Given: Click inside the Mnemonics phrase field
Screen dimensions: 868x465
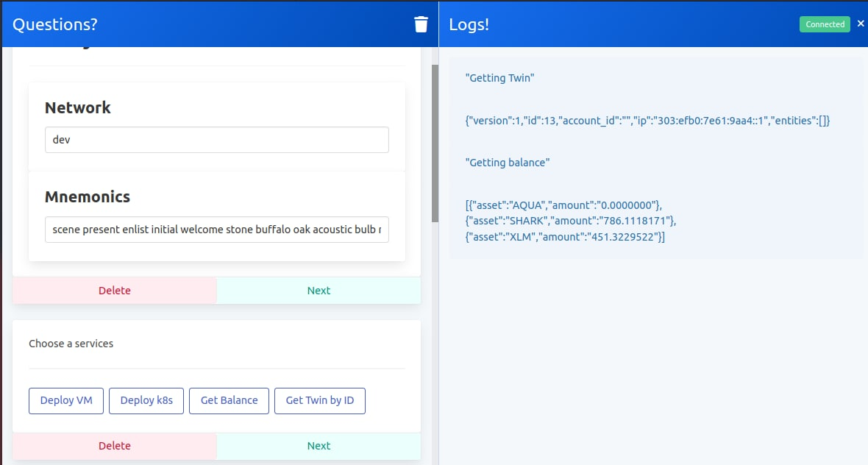Looking at the screenshot, I should pos(216,229).
